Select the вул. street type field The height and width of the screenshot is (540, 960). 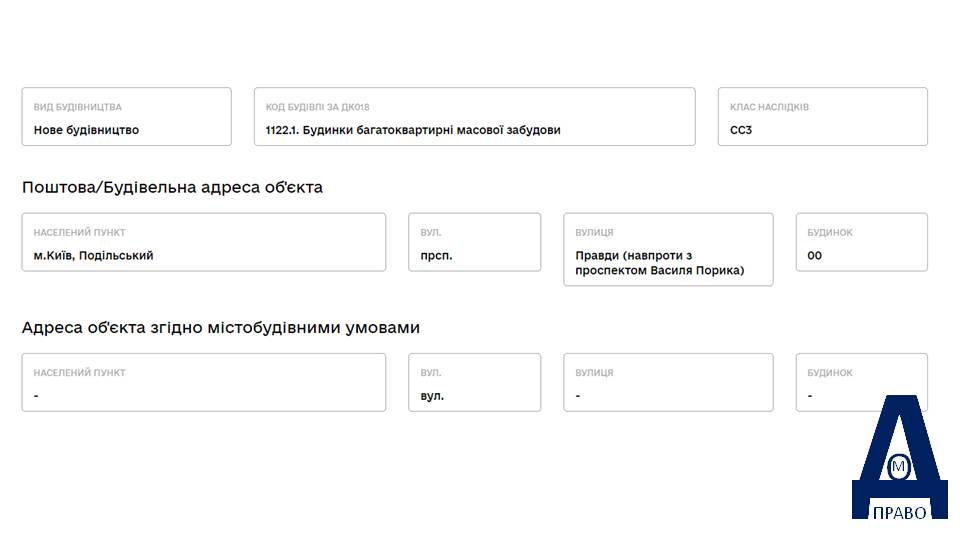[474, 382]
